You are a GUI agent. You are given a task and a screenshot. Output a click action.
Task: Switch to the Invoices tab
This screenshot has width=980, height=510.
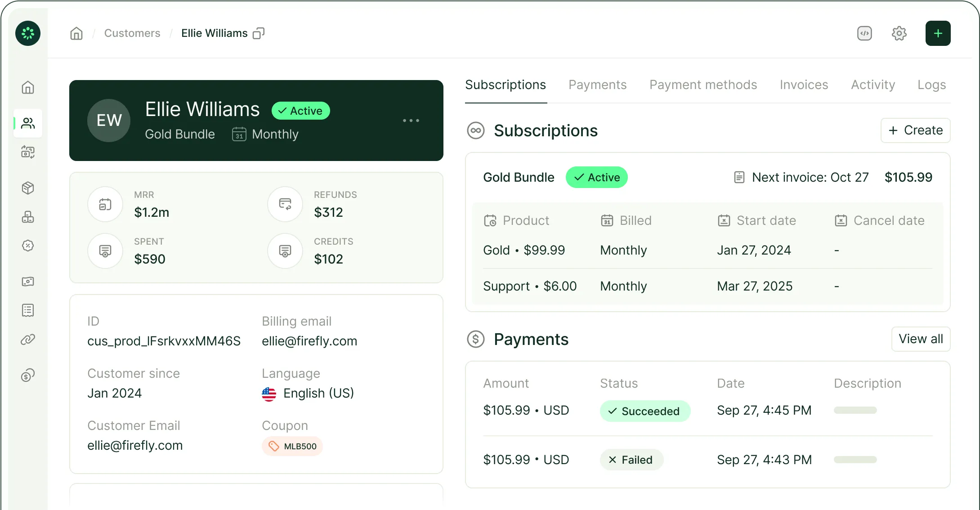tap(804, 85)
